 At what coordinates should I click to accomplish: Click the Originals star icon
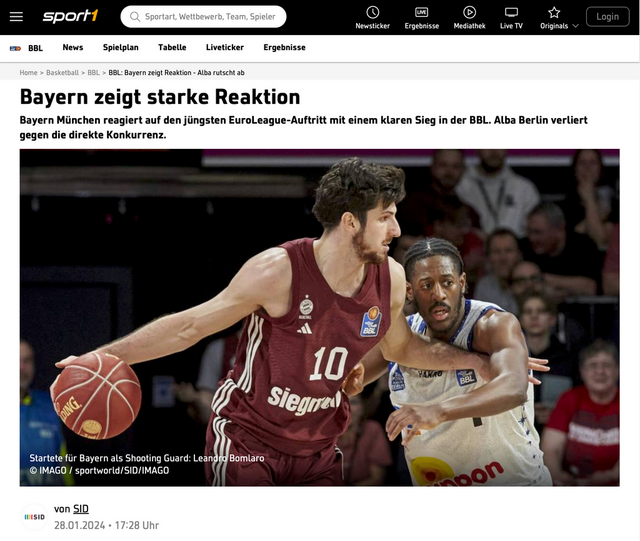(554, 12)
